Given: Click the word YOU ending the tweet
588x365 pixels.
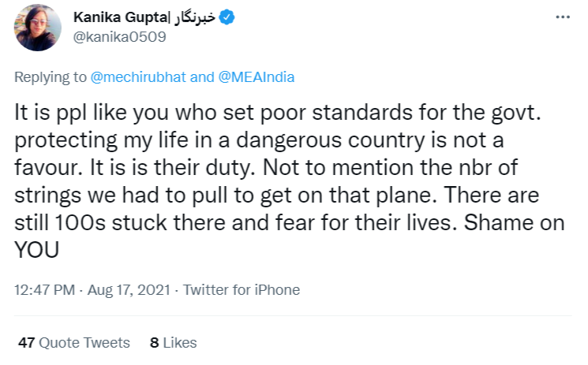Looking at the screenshot, I should 37,250.
